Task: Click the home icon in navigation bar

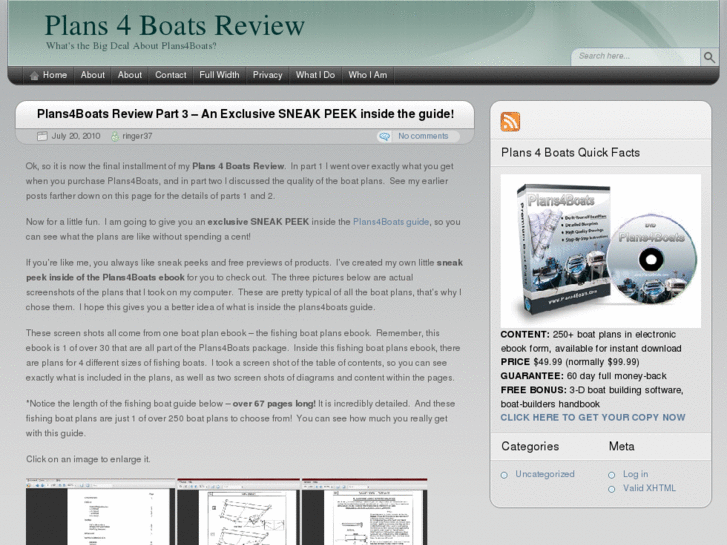Action: pyautogui.click(x=34, y=76)
